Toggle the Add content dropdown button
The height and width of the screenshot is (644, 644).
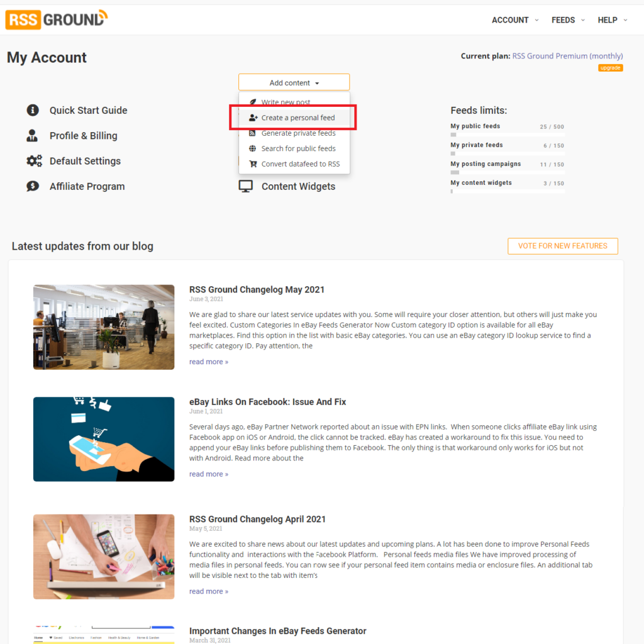click(x=294, y=82)
